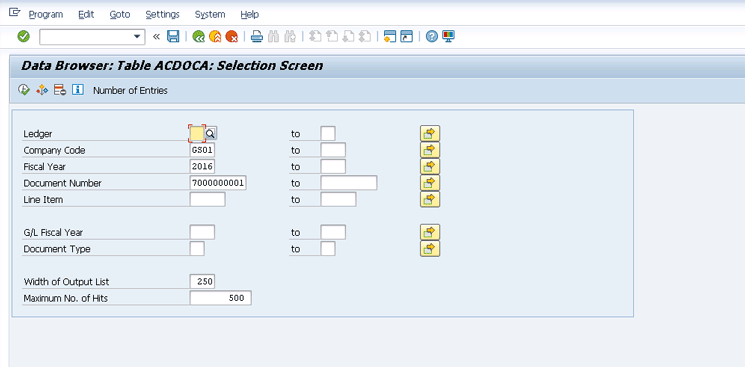Click the 'Document Number' label text
Viewport: 745px width, 367px height.
[x=62, y=184]
